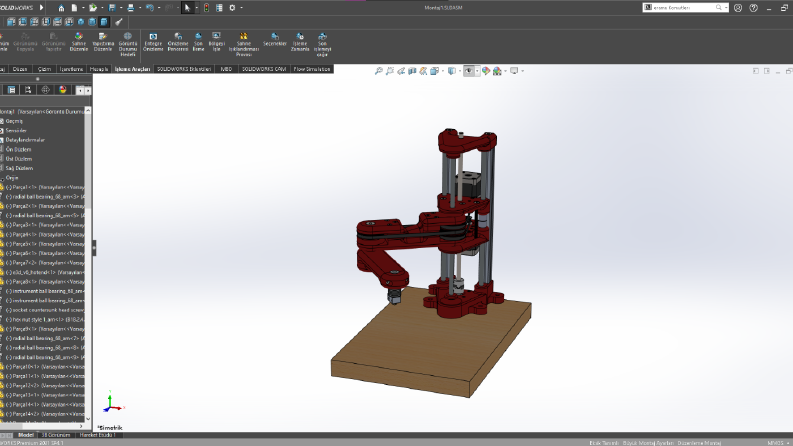Image resolution: width=793 pixels, height=446 pixels.
Task: Open Save dropdown arrow
Action: tap(121, 8)
